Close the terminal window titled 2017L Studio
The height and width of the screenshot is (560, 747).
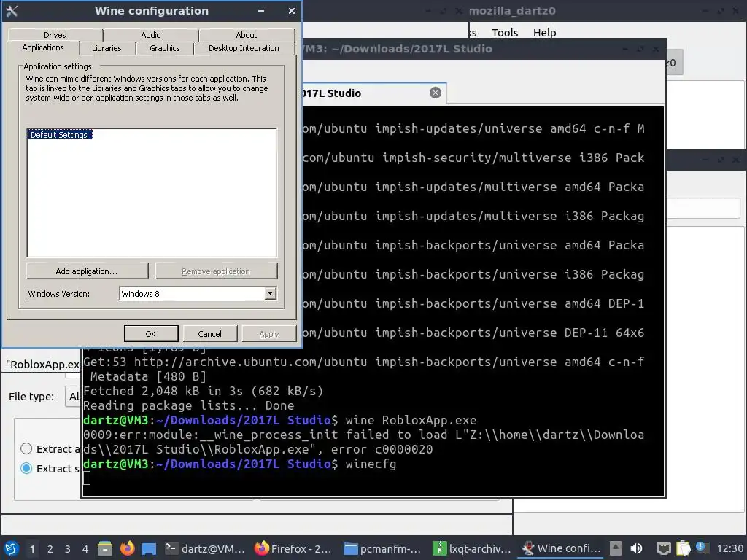[x=656, y=49]
